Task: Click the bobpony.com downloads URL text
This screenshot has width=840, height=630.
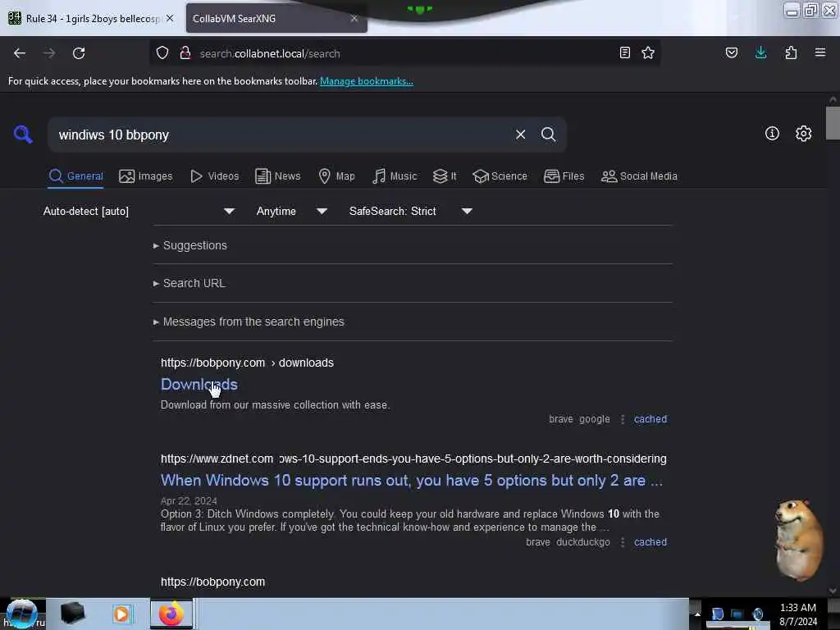Action: pos(247,363)
